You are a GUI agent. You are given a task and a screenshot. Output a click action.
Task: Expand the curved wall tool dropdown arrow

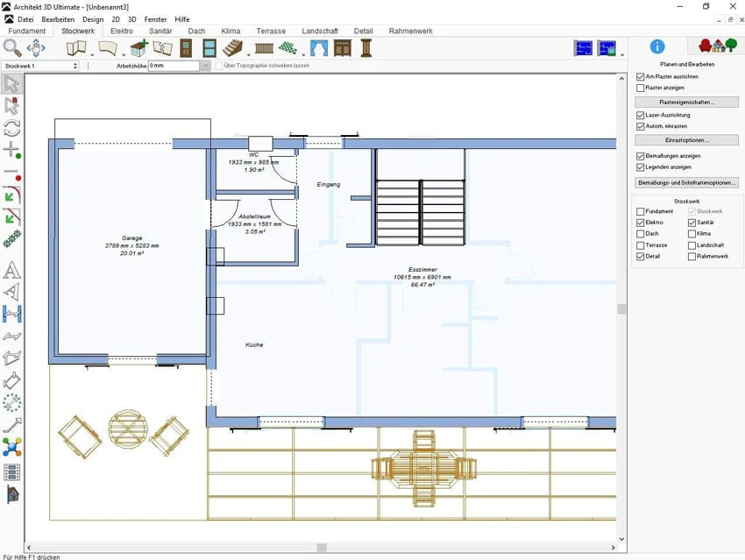click(x=124, y=54)
